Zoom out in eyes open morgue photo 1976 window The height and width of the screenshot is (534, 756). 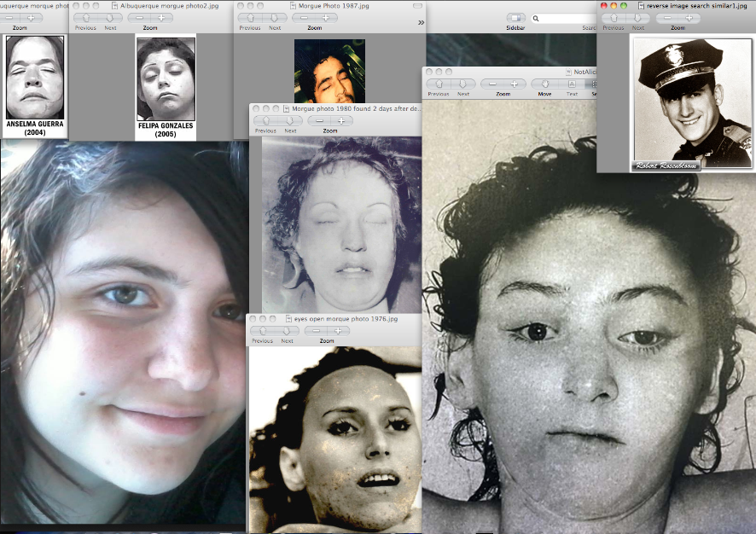316,331
